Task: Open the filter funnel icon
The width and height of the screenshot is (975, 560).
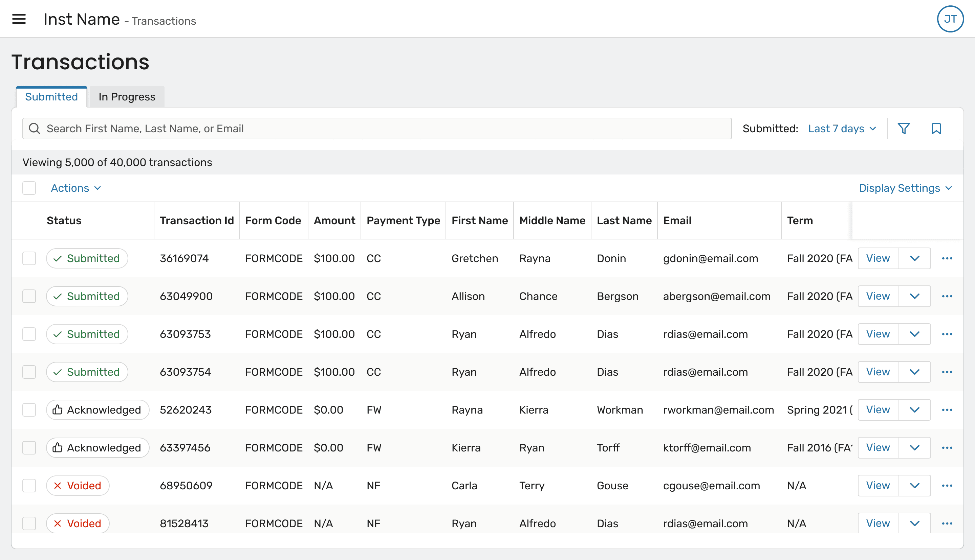Action: click(904, 129)
